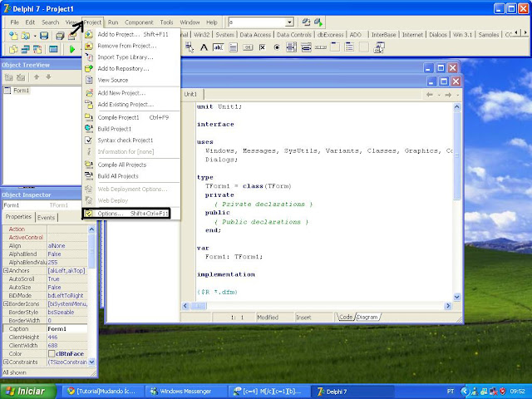Click the BorderStyle value bsSizeable
Image resolution: width=532 pixels, height=399 pixels.
pyautogui.click(x=67, y=313)
